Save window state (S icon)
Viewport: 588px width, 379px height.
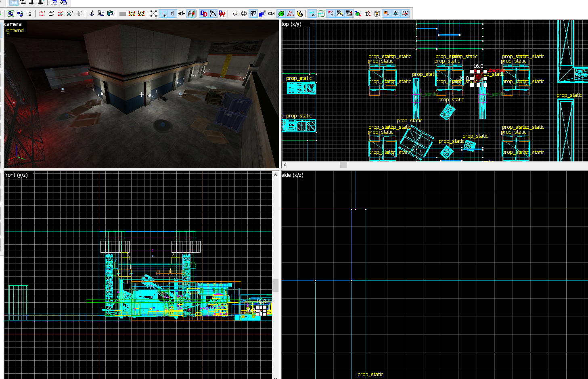(63, 2)
